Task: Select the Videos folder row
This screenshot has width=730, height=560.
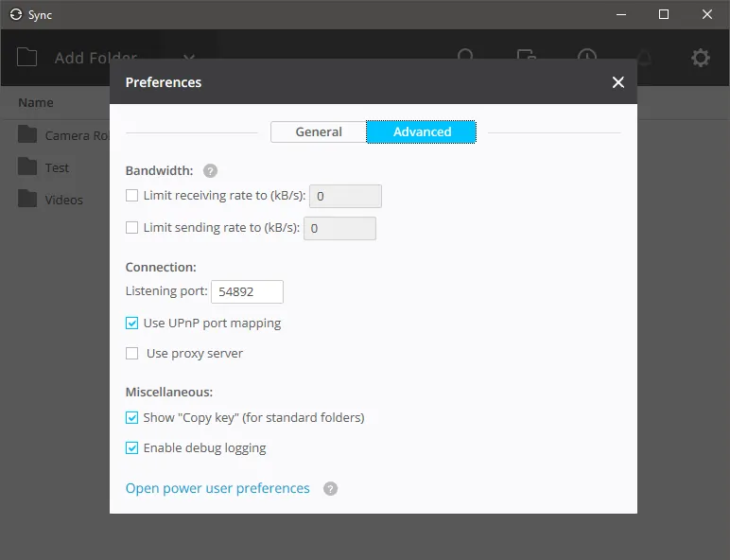Action: tap(55, 200)
